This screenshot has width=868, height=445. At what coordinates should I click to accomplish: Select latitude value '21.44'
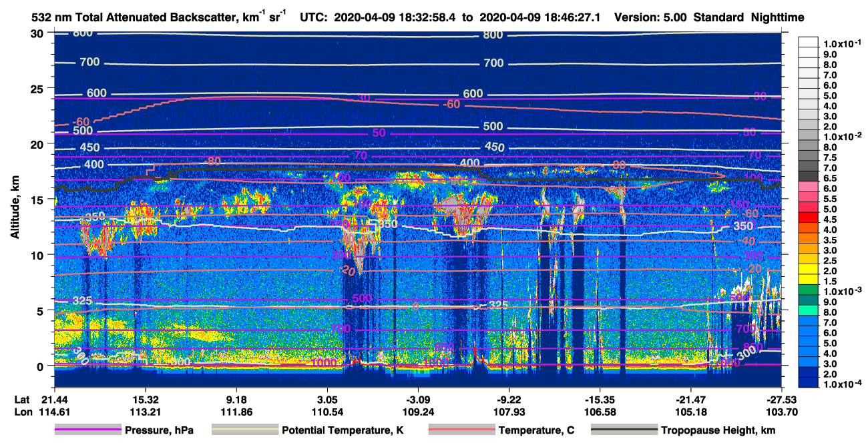tap(54, 399)
